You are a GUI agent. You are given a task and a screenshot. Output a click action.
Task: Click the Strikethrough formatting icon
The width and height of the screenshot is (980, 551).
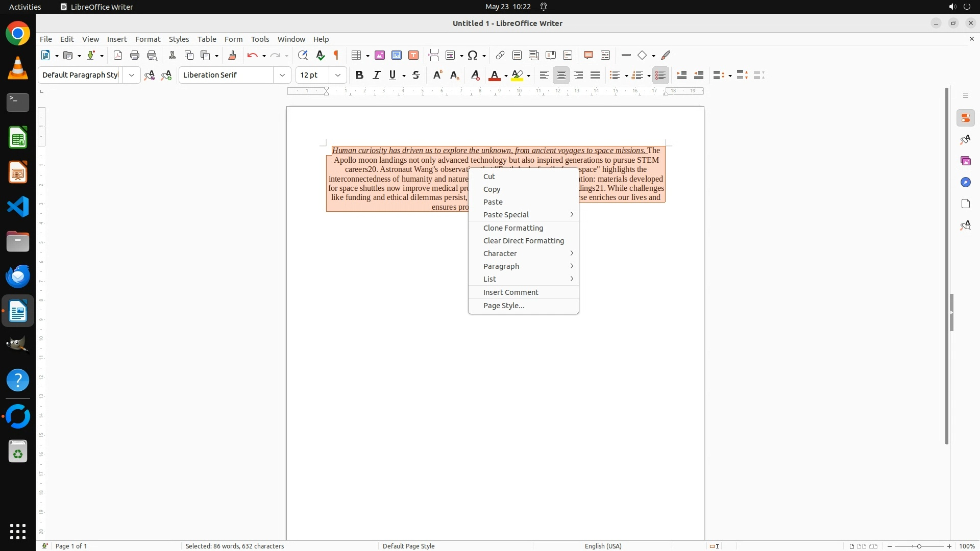416,75
